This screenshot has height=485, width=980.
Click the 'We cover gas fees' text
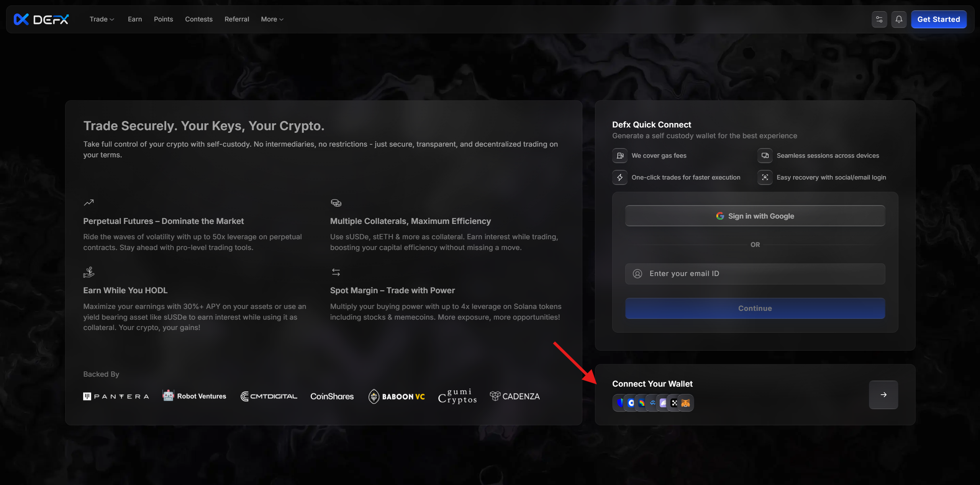[x=659, y=155]
